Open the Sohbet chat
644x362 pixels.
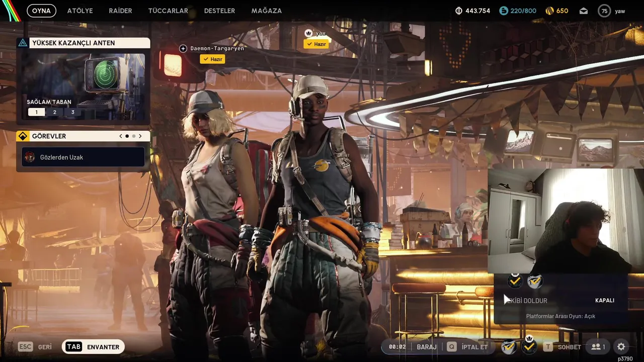coord(569,347)
